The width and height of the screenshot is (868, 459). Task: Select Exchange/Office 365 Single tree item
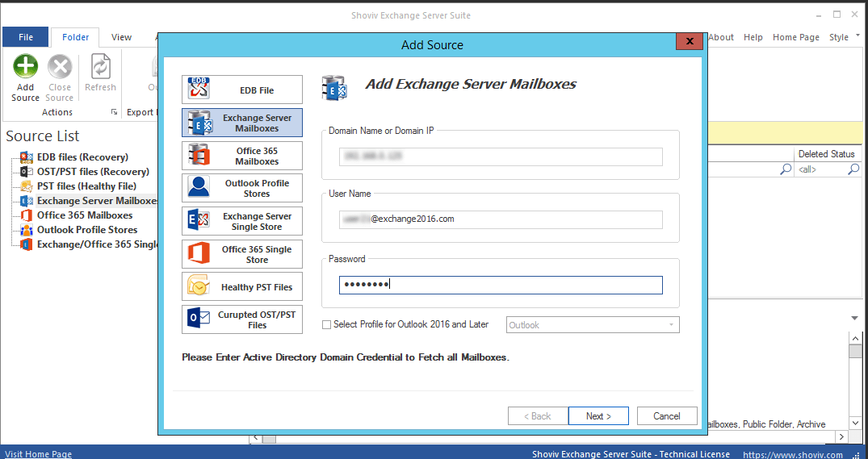(x=97, y=244)
